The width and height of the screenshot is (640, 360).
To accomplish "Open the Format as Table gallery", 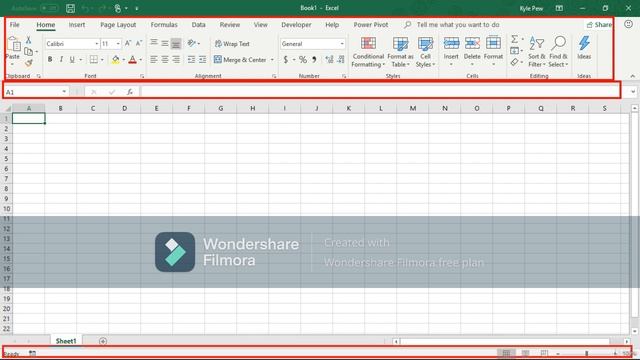I will pyautogui.click(x=400, y=52).
